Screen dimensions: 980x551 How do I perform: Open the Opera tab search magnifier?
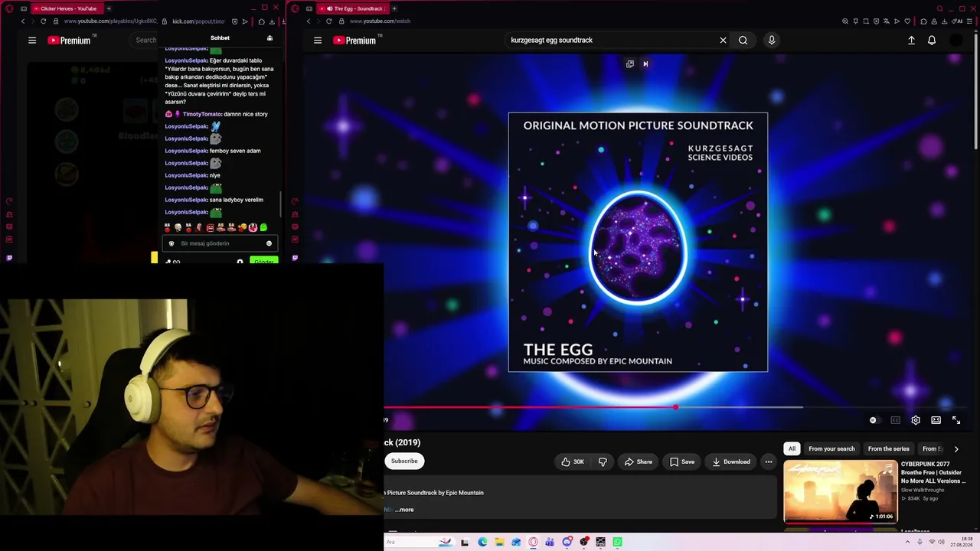coord(940,8)
